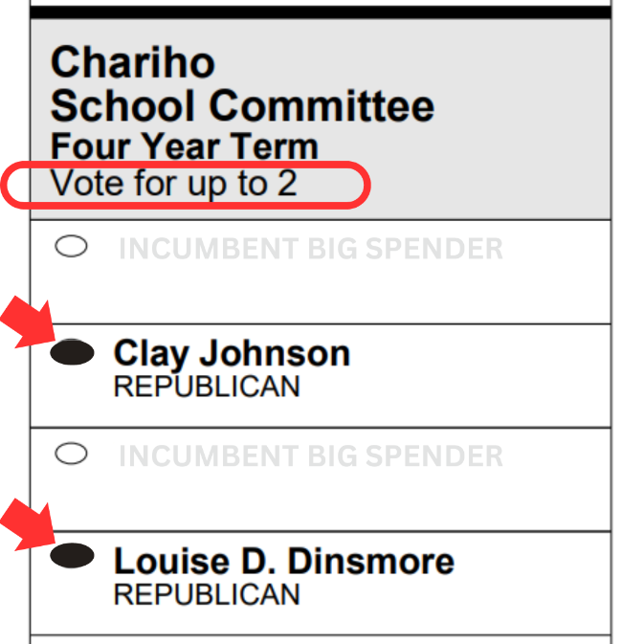Click the 'School Committee' heading line
The image size is (644, 644).
pos(241,105)
